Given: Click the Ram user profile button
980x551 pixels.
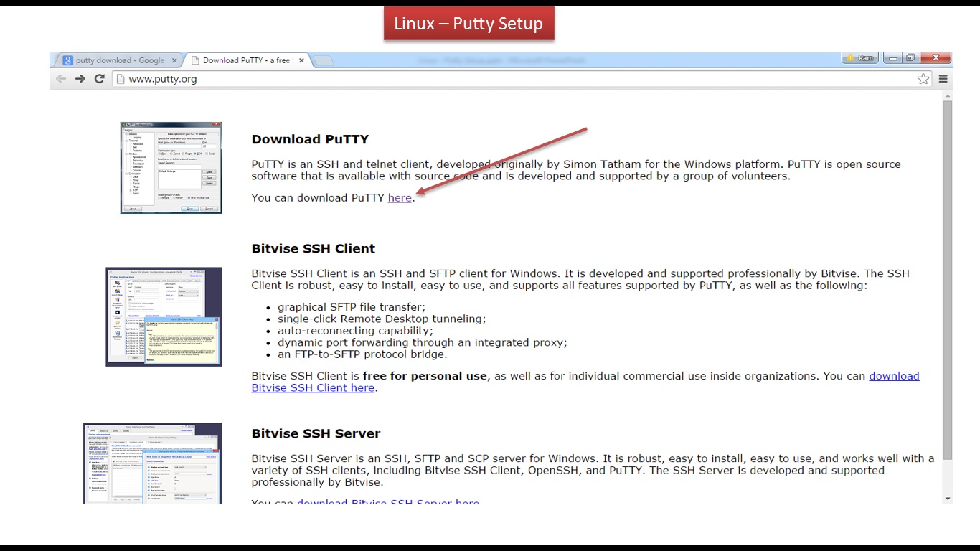Looking at the screenshot, I should click(859, 58).
